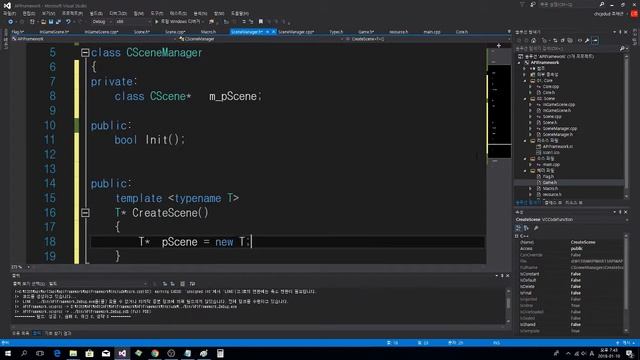Click the Properties wrench in Solution Explorer toolbar

pos(587,40)
